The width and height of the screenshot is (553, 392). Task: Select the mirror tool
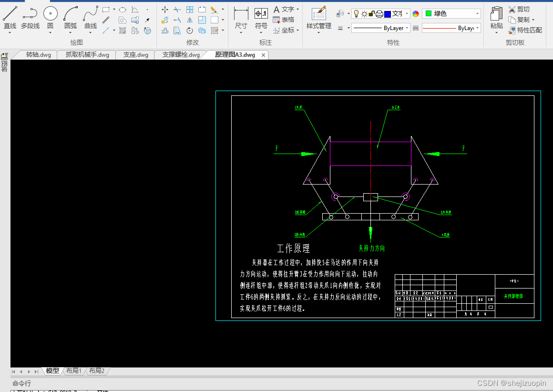(x=190, y=20)
